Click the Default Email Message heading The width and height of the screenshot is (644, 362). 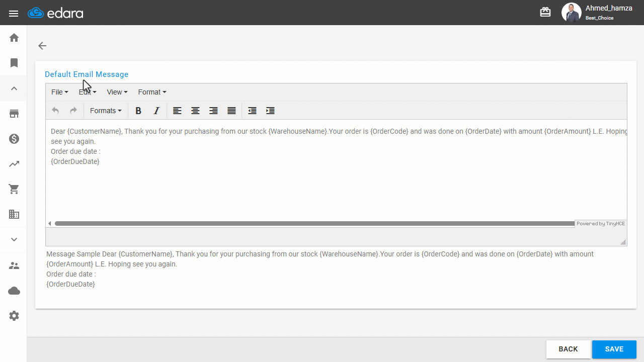coord(87,74)
